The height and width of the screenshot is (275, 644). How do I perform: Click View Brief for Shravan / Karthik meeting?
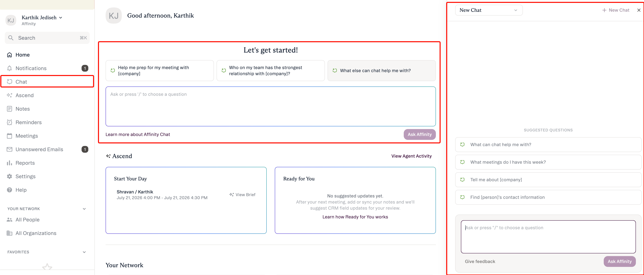click(x=242, y=194)
